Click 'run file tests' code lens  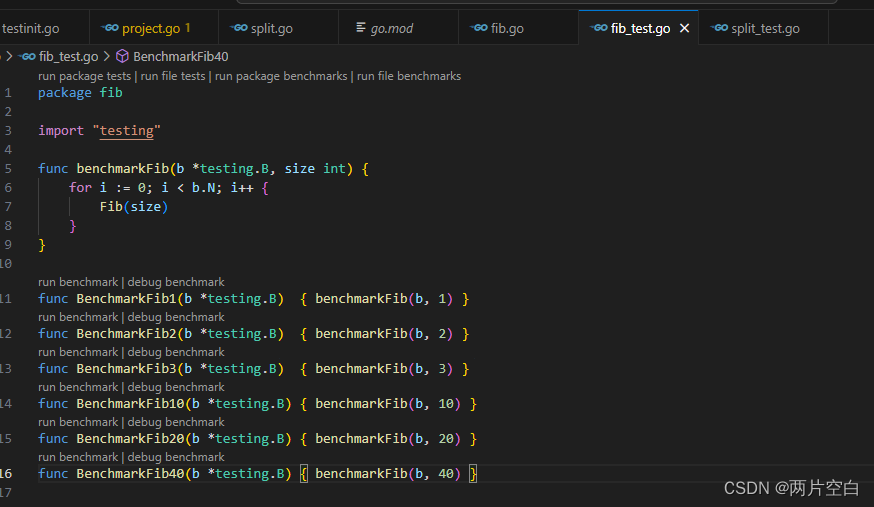173,76
